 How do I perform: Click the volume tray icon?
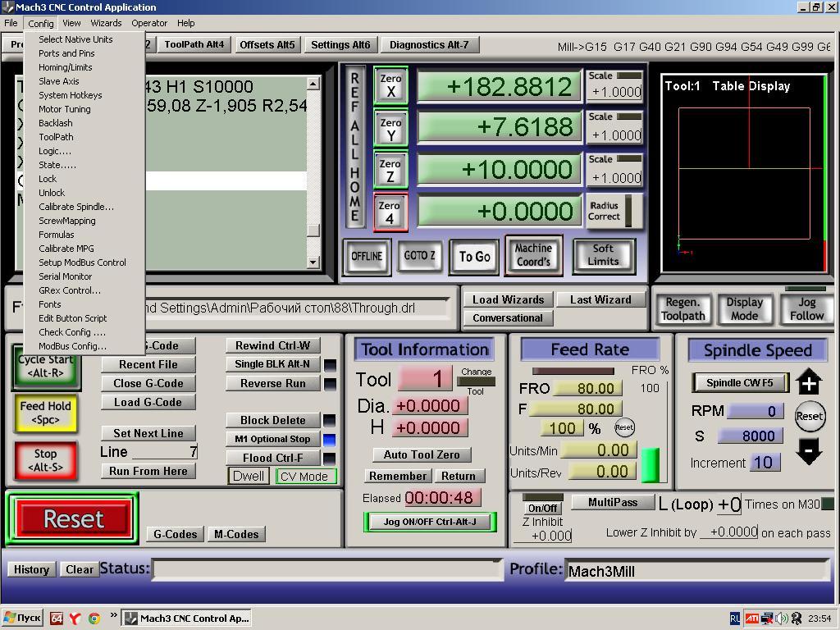point(782,619)
